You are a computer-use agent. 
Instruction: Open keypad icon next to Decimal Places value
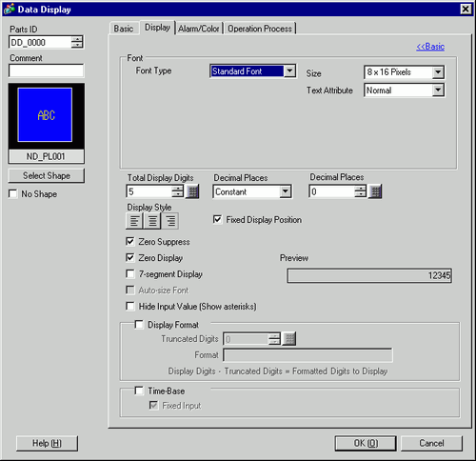pyautogui.click(x=375, y=191)
